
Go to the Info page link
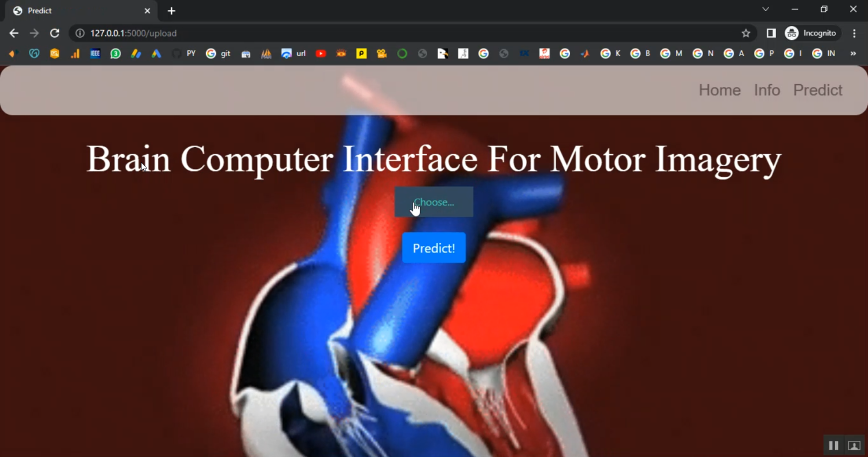point(767,90)
